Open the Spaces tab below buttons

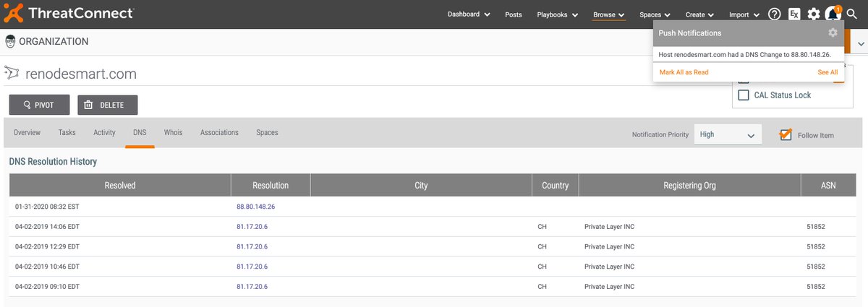pos(267,133)
